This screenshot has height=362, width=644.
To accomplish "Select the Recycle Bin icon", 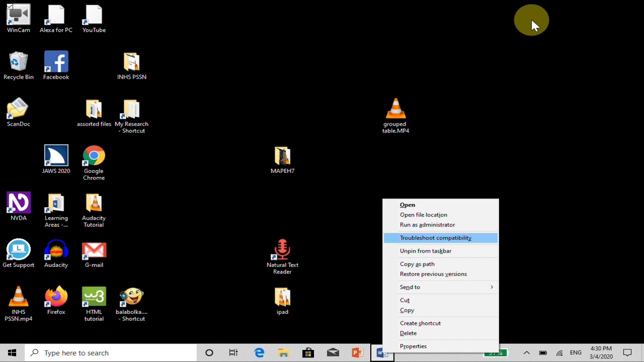I will [18, 66].
